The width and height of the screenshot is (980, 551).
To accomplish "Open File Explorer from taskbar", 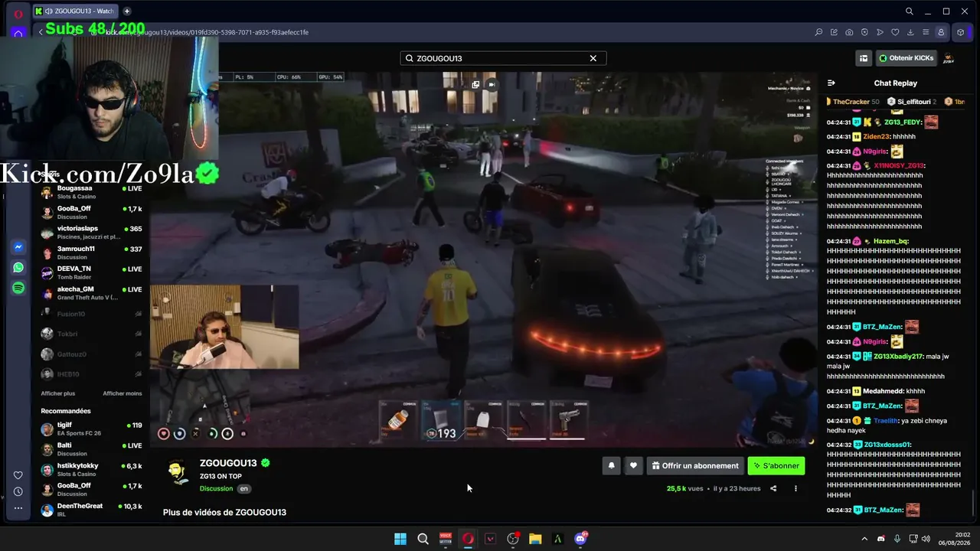I will 535,539.
